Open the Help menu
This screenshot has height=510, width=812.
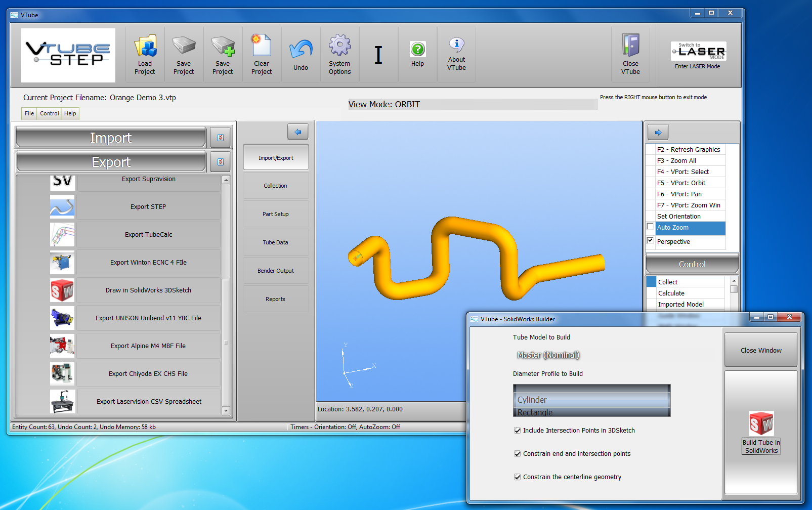coord(70,113)
